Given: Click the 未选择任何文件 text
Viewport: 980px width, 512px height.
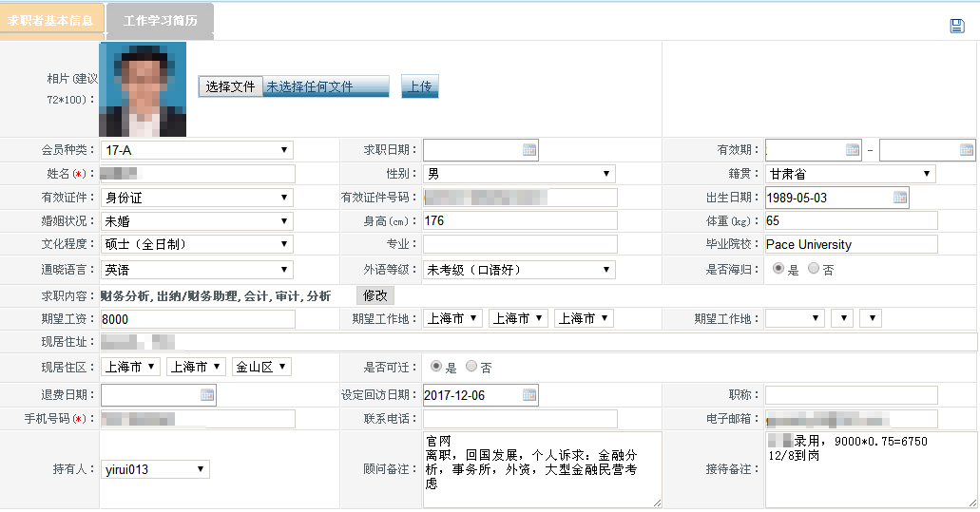Looking at the screenshot, I should tap(309, 86).
